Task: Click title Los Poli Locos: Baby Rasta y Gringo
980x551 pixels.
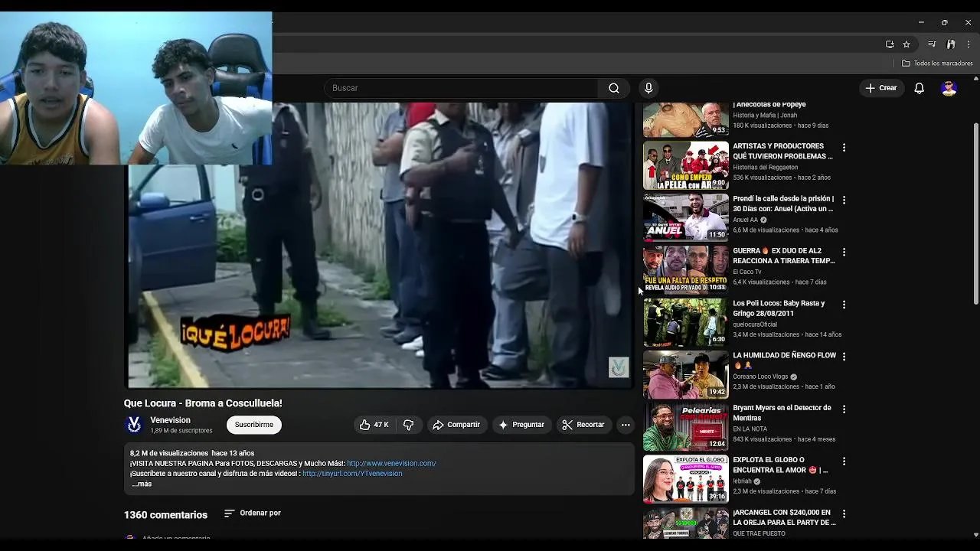Action: click(779, 308)
